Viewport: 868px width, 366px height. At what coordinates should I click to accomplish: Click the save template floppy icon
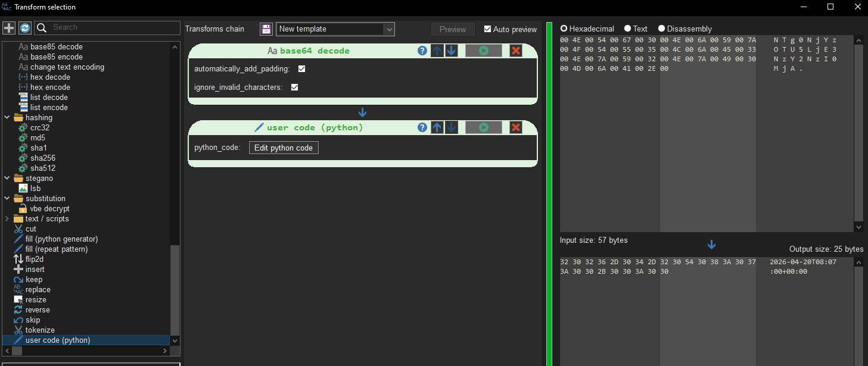(266, 29)
